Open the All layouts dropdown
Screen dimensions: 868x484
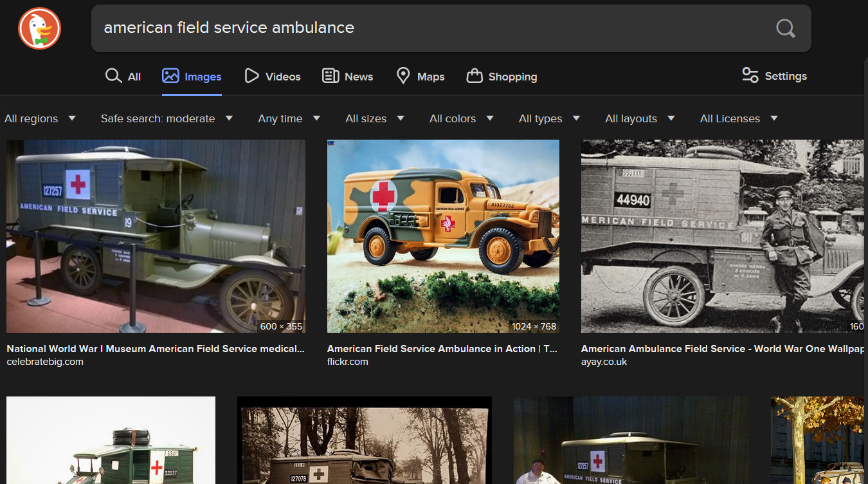pyautogui.click(x=640, y=118)
